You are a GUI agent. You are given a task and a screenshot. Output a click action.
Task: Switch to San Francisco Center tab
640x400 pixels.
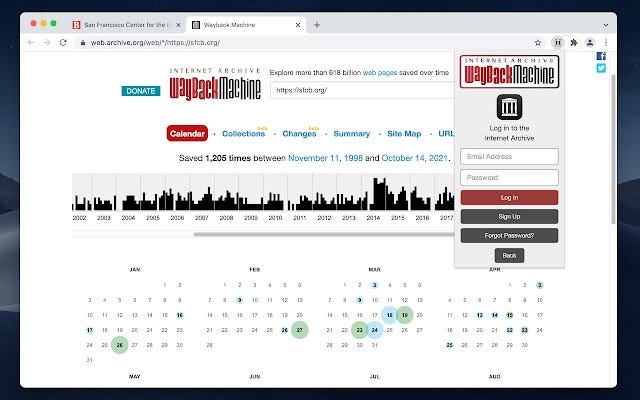pos(126,24)
